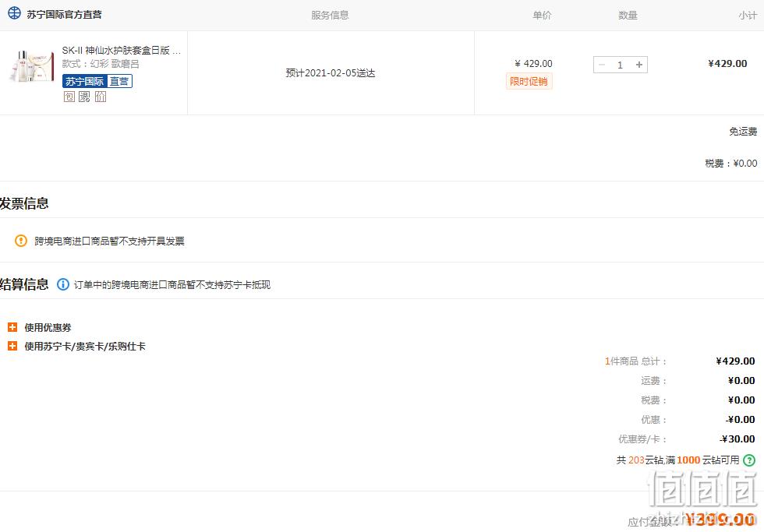The image size is (764, 532).
Task: Click the 单价 column header
Action: 543,15
